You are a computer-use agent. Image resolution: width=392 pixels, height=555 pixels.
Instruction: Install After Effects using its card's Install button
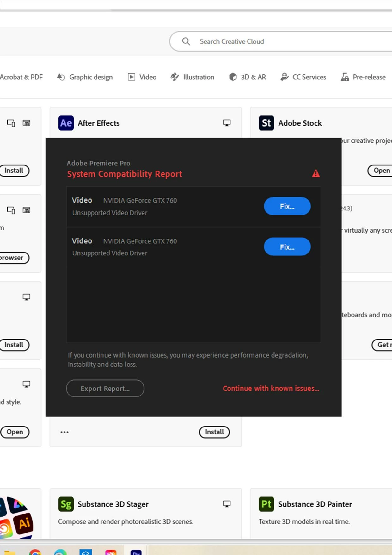[x=214, y=432]
